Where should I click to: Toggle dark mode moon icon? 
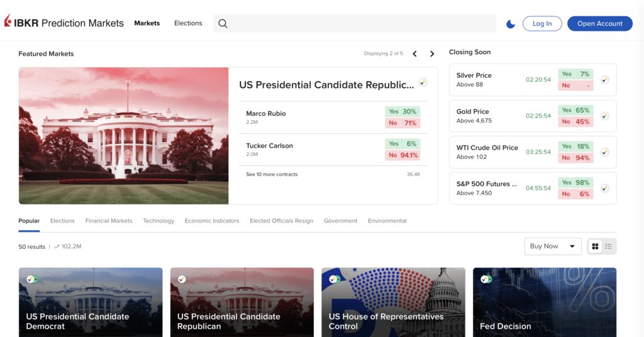point(511,24)
